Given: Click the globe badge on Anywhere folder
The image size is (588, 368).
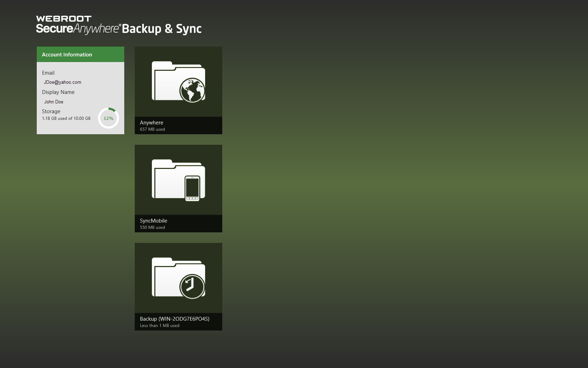Looking at the screenshot, I should (x=192, y=90).
